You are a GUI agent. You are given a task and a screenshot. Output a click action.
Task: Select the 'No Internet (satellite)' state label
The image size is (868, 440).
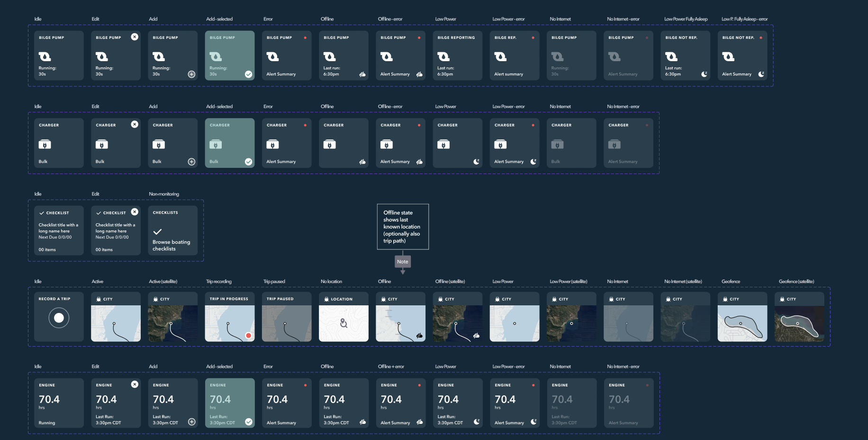tap(683, 281)
